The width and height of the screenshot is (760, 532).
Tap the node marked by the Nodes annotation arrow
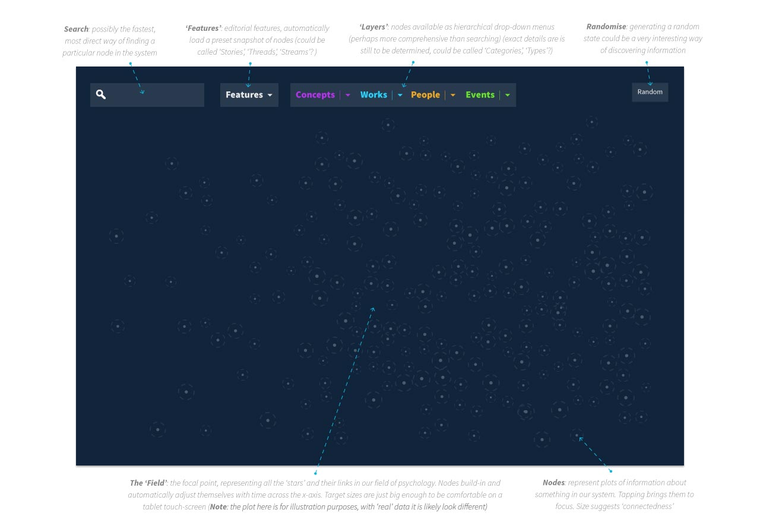point(577,436)
